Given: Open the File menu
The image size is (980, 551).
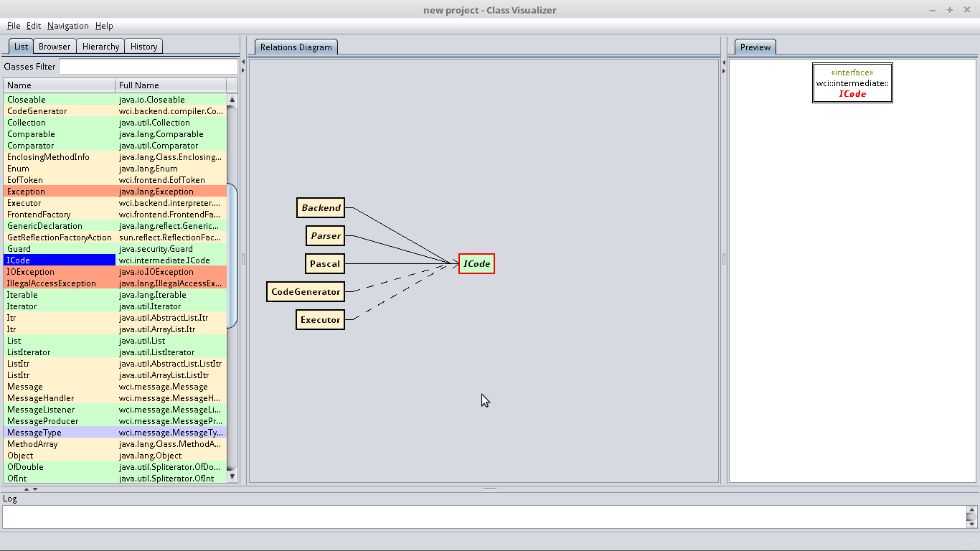Looking at the screenshot, I should (14, 26).
